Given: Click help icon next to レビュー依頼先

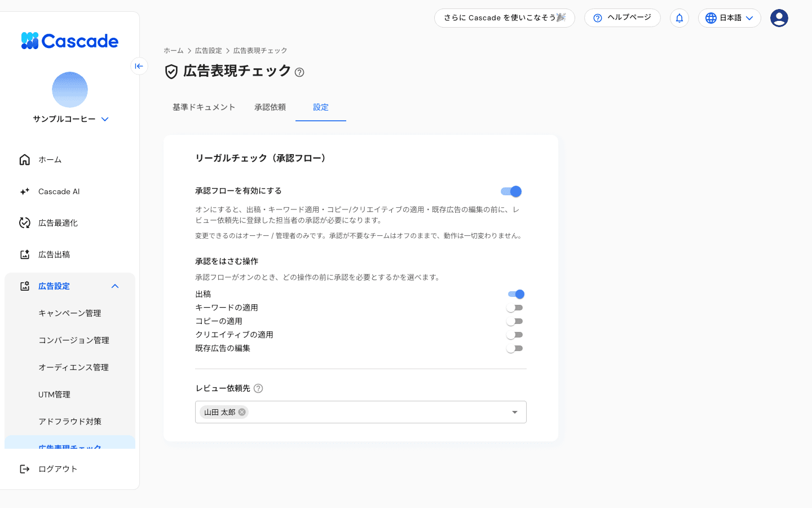Looking at the screenshot, I should (258, 388).
